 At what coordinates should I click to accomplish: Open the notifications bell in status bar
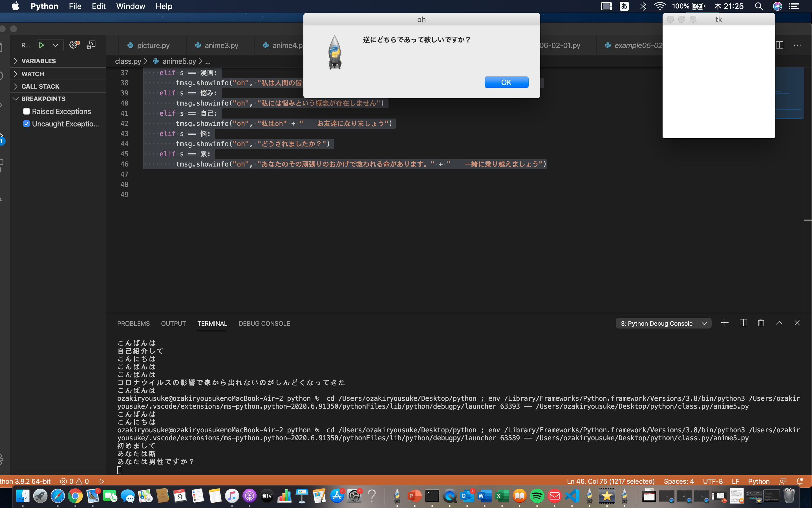coord(800,481)
